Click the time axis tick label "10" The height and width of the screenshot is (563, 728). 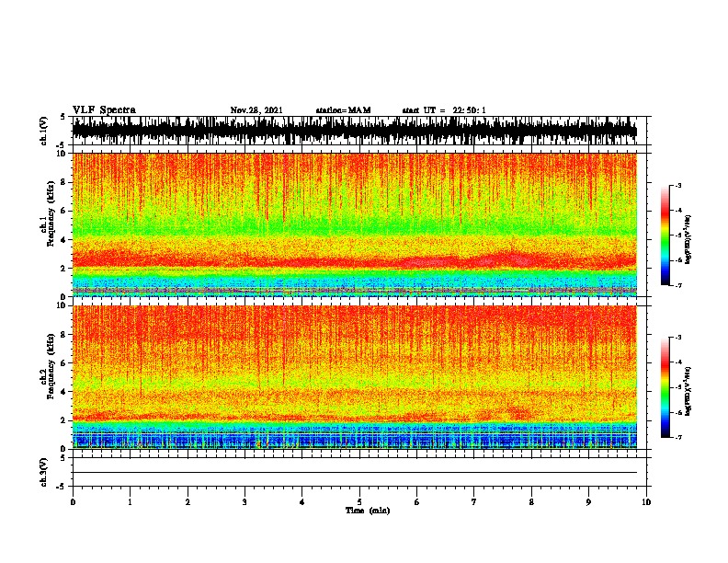click(646, 501)
